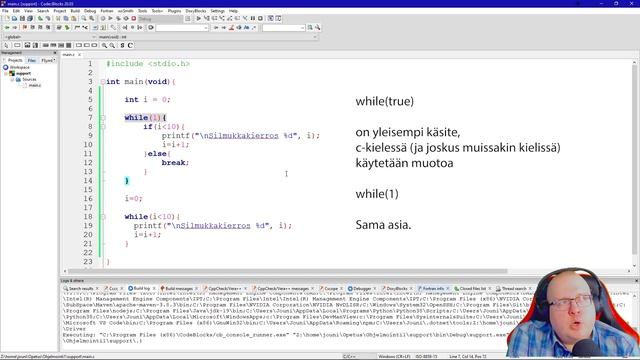
Task: Jump back in navigation history
Action: [x=7, y=27]
